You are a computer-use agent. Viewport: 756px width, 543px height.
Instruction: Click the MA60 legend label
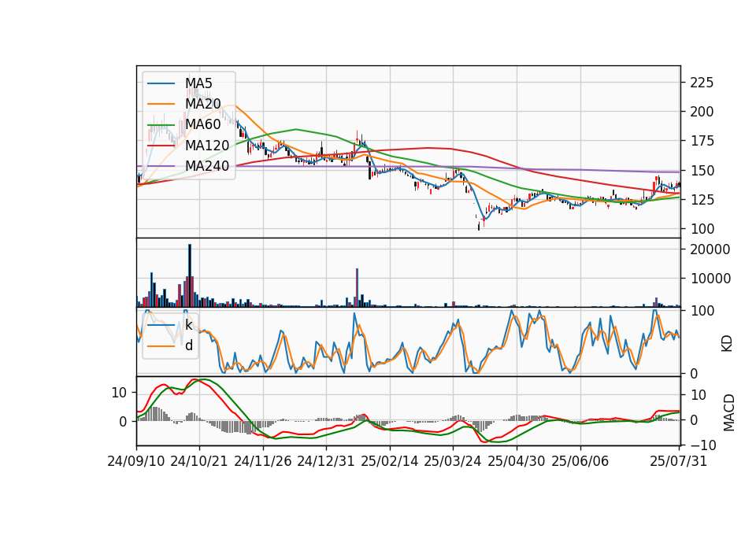[x=202, y=124]
